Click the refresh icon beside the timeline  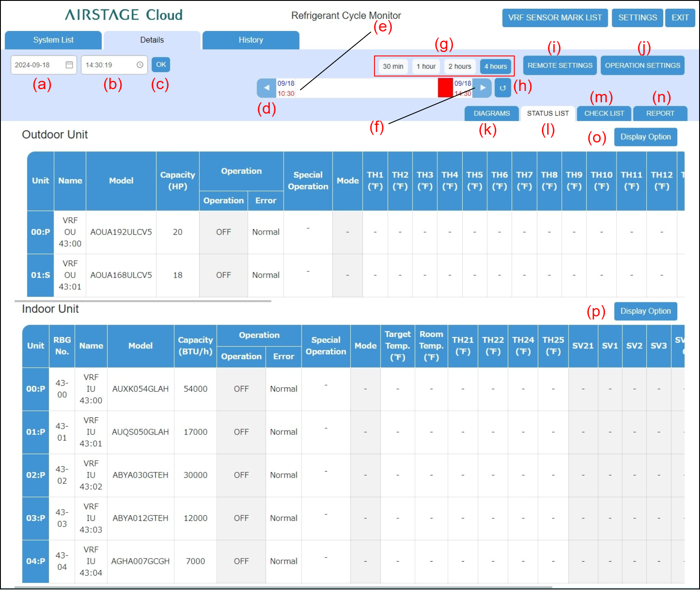point(503,88)
